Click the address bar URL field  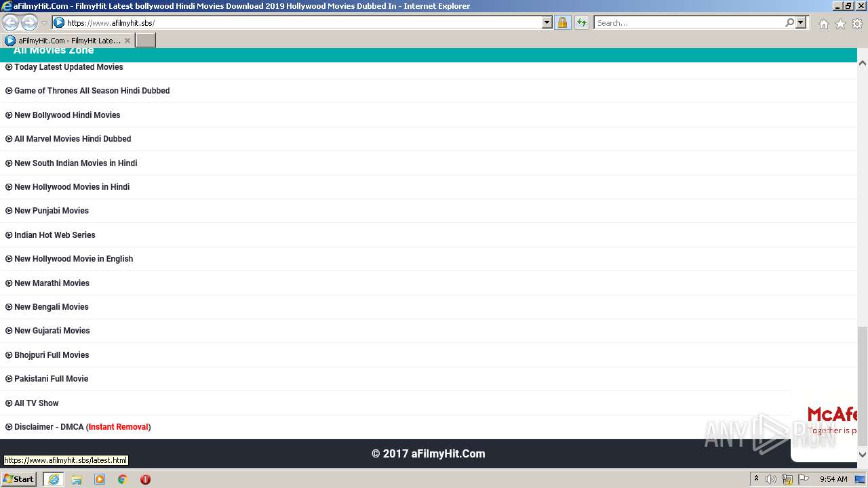coord(302,22)
